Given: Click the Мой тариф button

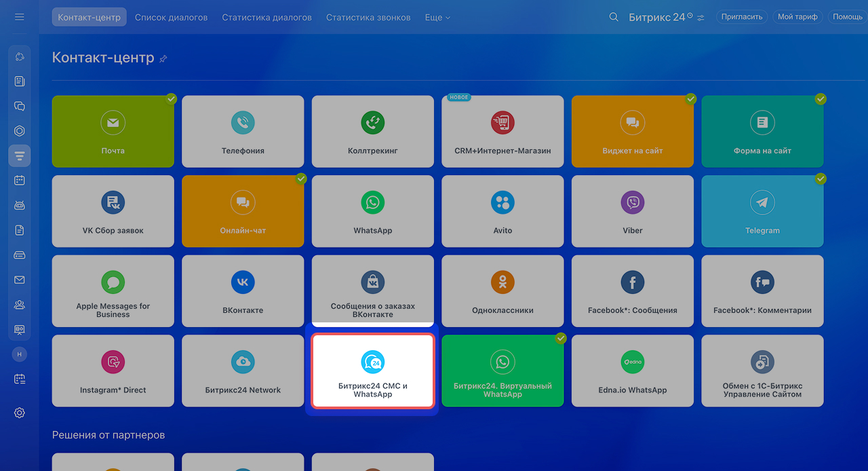Looking at the screenshot, I should coord(797,17).
